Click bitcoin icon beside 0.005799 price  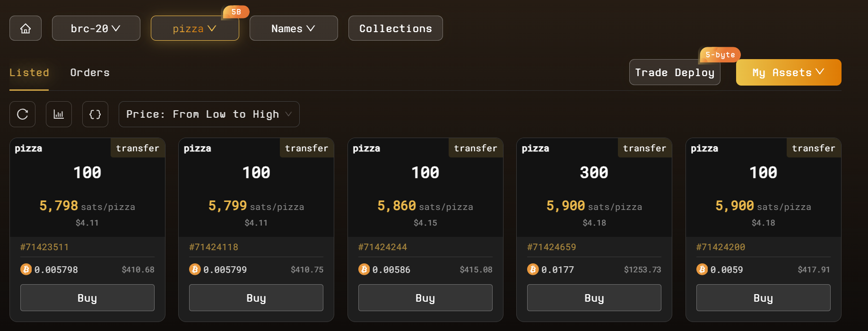(x=195, y=270)
